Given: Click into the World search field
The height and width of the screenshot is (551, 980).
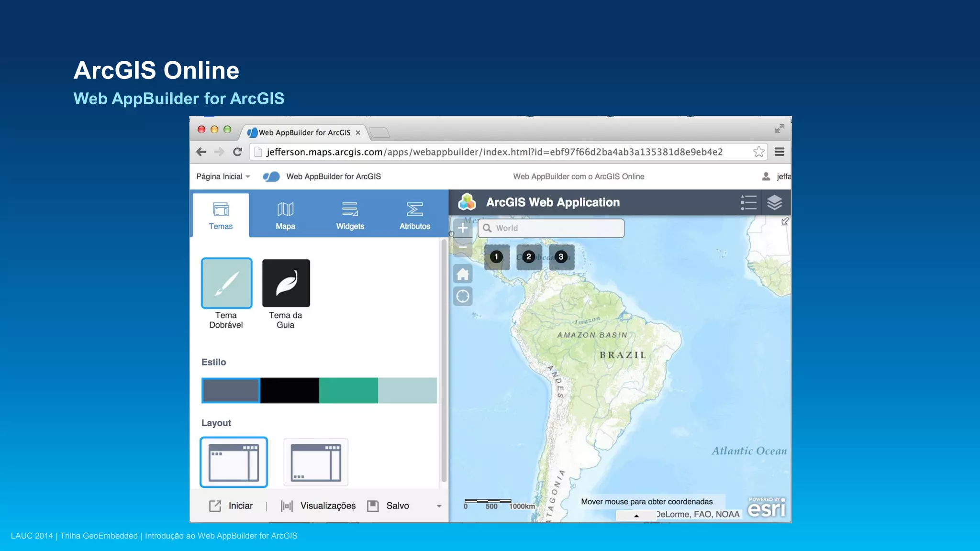Looking at the screenshot, I should (x=551, y=228).
